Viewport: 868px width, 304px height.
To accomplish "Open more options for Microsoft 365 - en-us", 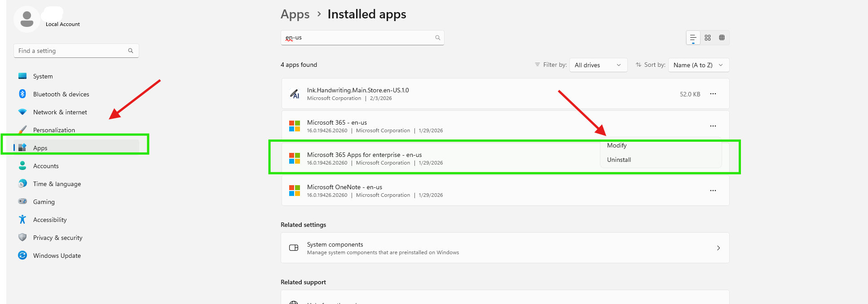I will point(713,126).
